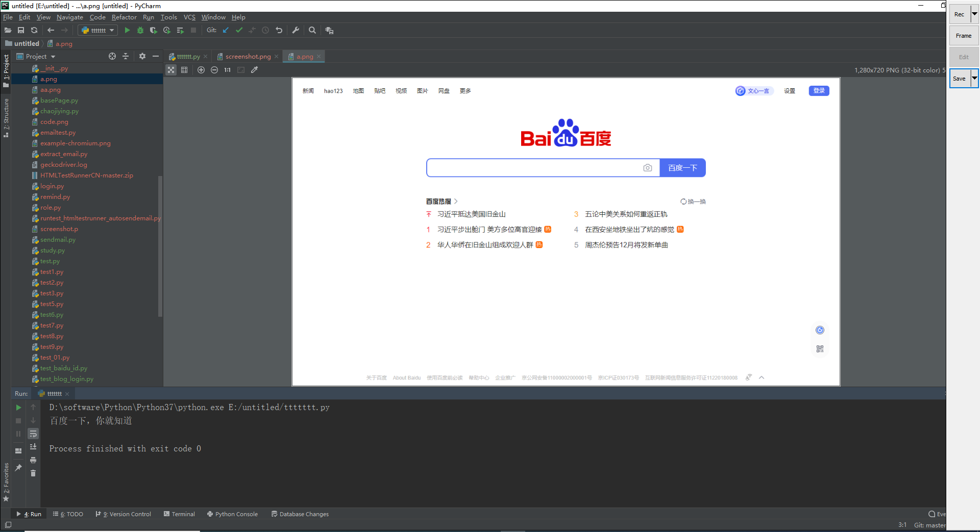The width and height of the screenshot is (980, 532).
Task: Open Project panel gear options
Action: coord(142,57)
